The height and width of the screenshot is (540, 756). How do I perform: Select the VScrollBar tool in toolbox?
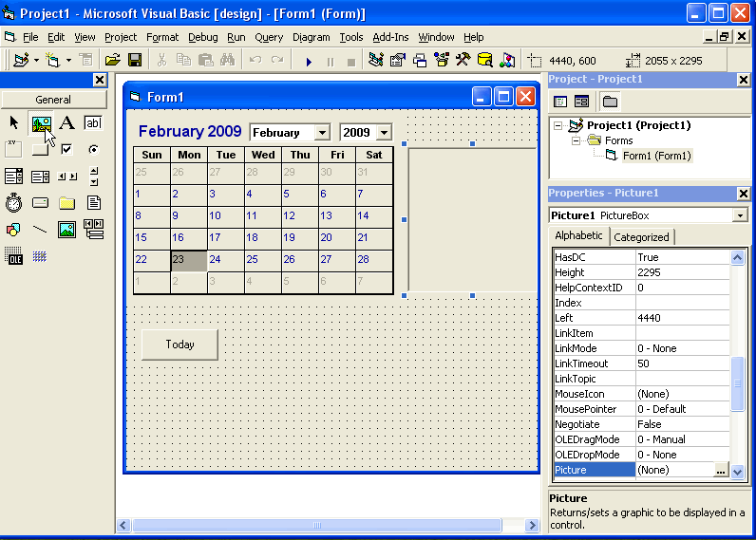93,177
